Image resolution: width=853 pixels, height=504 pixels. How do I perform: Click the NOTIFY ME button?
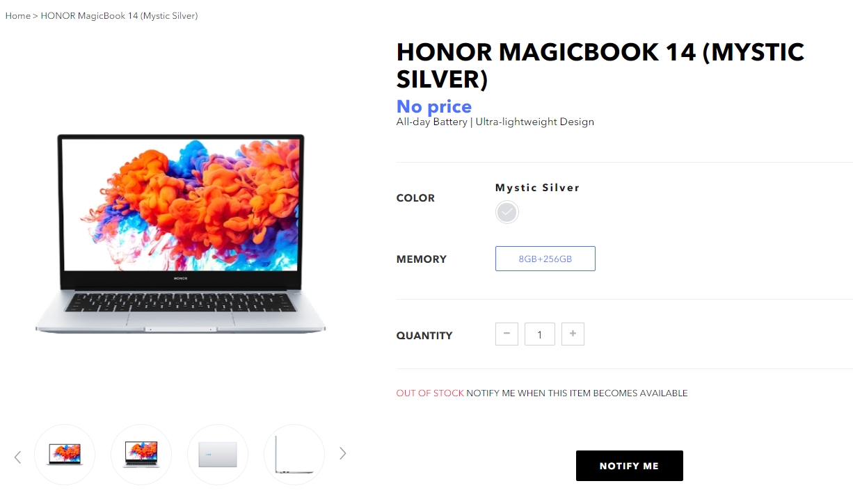(x=630, y=466)
